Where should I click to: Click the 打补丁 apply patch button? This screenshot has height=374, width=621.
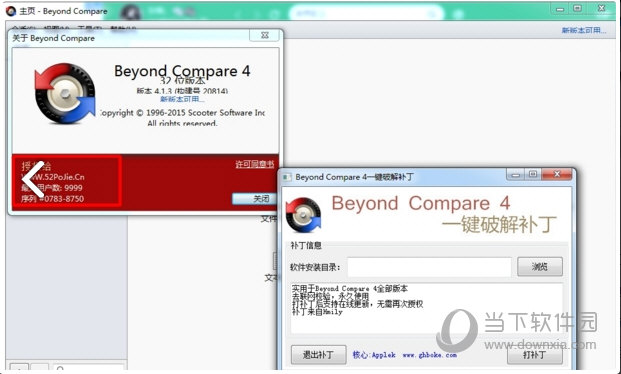pyautogui.click(x=535, y=355)
